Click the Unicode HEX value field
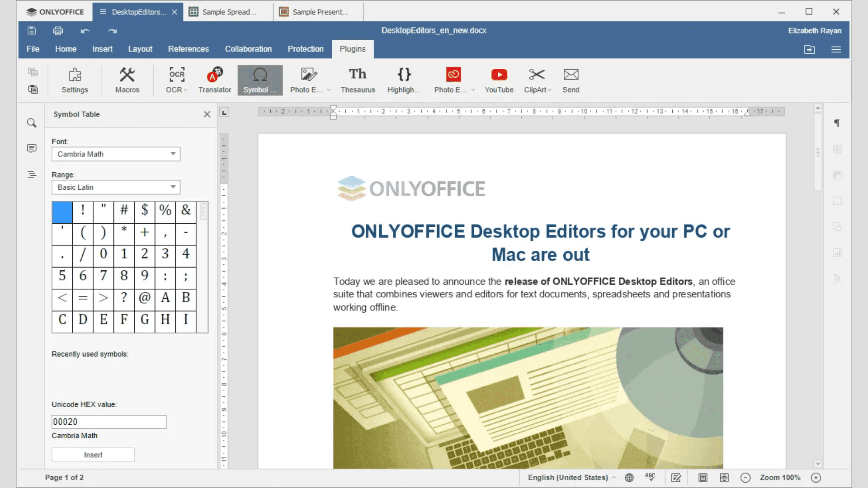Screen dimensions: 868x488 click(x=109, y=422)
